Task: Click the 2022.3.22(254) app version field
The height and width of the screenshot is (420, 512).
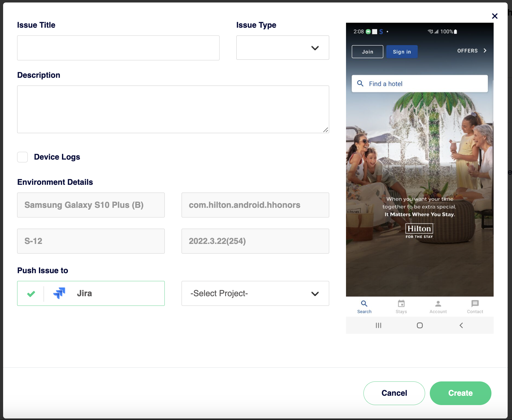Action: 255,241
